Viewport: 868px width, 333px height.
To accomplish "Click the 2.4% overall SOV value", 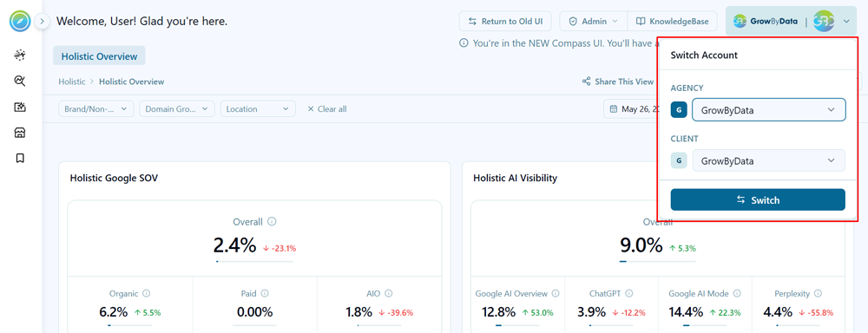I will point(234,245).
